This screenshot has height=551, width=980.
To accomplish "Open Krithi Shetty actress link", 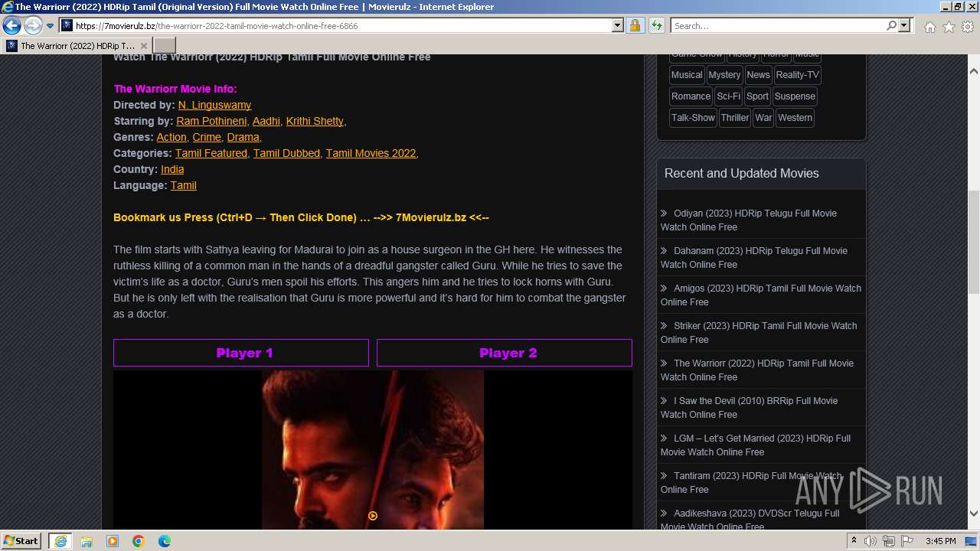I will pos(315,121).
